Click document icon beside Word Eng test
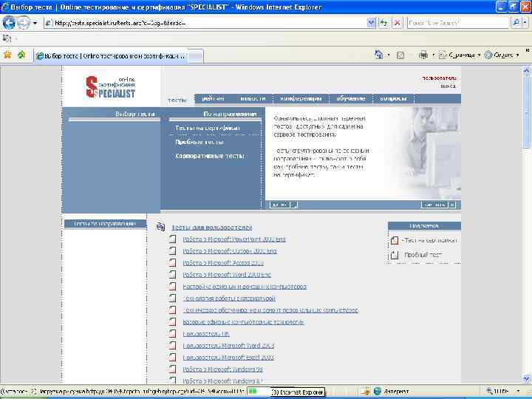This screenshot has width=532, height=399. [x=172, y=274]
